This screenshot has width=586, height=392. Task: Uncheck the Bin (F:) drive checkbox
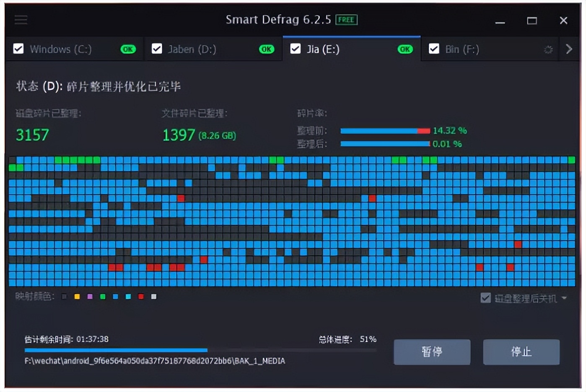[434, 49]
